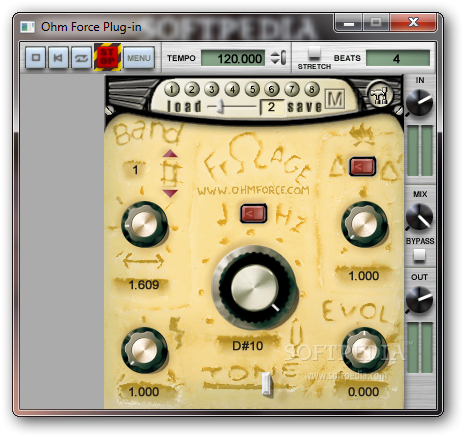The image size is (464, 437).
Task: Click the band up arrow
Action: pos(170,153)
